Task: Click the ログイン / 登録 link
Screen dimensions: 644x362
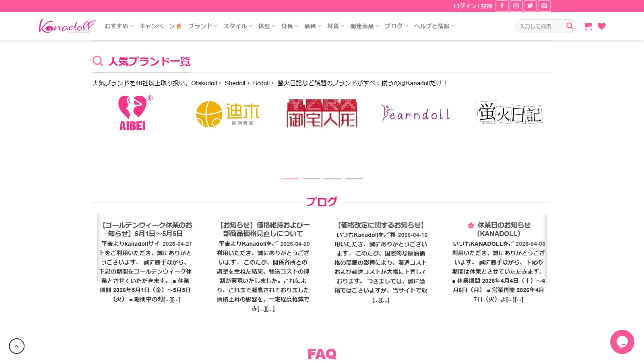Action: [473, 6]
